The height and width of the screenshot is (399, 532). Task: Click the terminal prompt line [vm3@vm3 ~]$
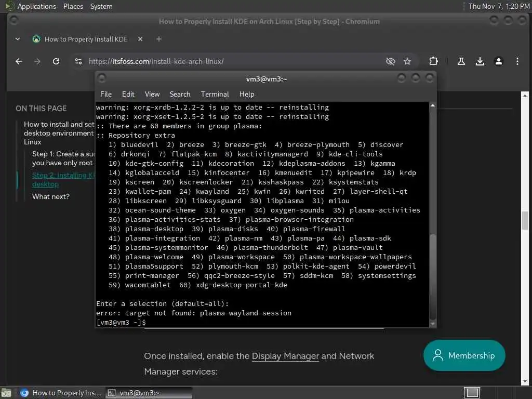pos(121,322)
